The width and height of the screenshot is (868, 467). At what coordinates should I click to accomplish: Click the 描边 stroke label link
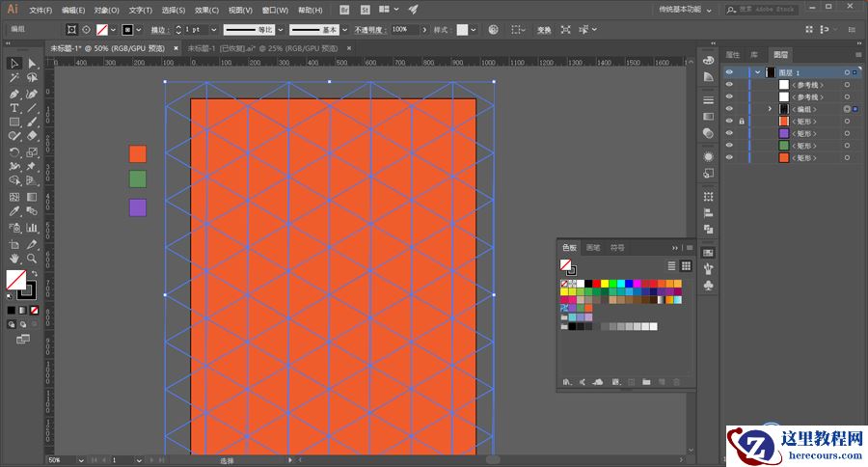(x=158, y=30)
